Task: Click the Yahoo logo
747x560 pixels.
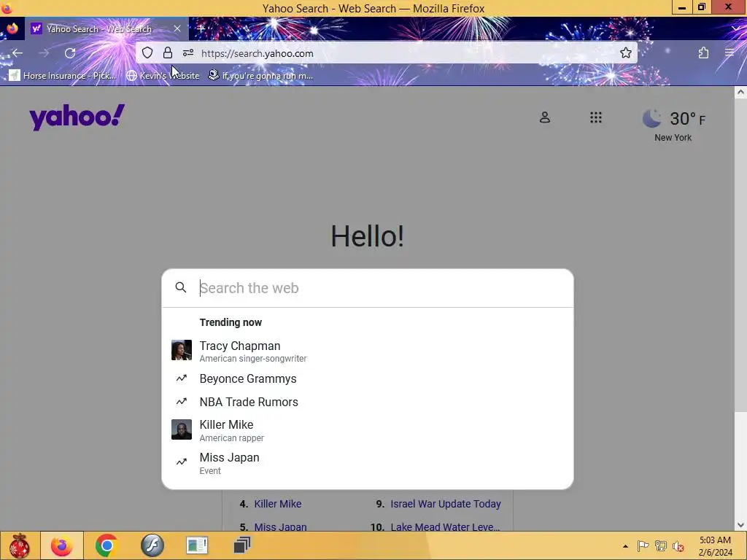Action: tap(77, 117)
